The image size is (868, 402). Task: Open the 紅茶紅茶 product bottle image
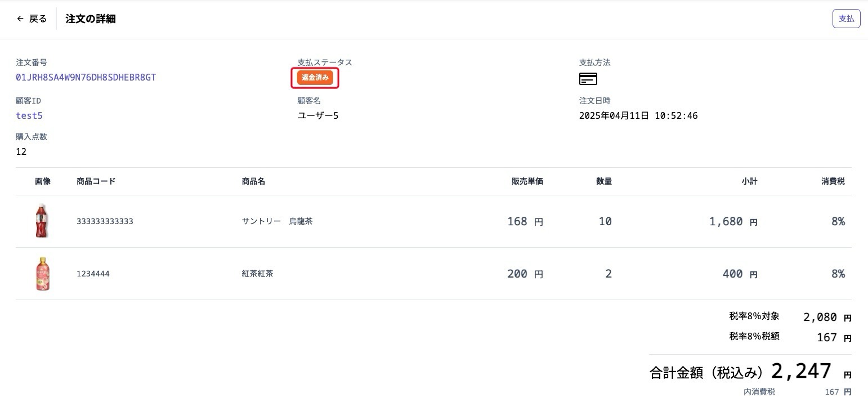[x=43, y=274]
